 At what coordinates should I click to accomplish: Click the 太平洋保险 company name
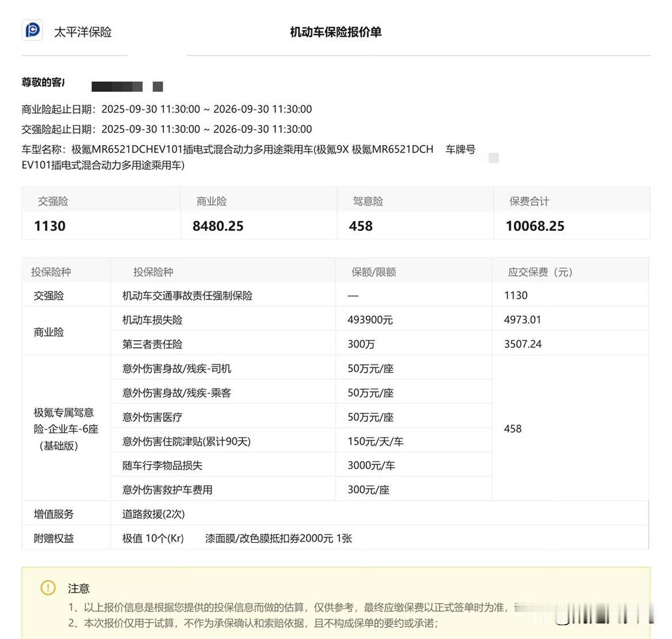[83, 32]
